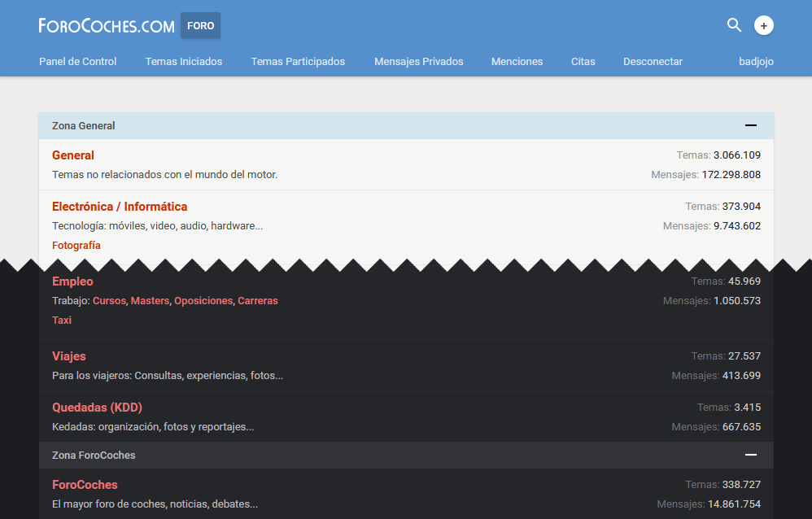Collapse the Zona General section
Screen dimensions: 812x519
[749, 125]
